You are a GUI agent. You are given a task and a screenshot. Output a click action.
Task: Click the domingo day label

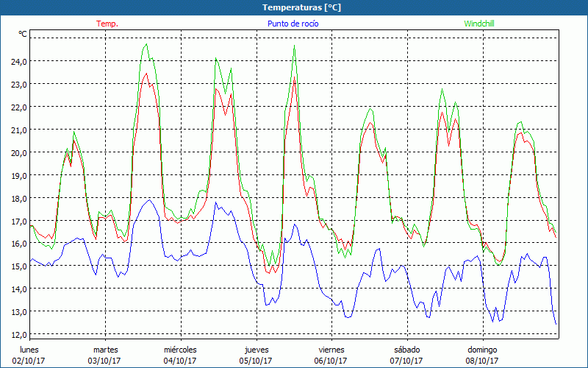pyautogui.click(x=482, y=350)
